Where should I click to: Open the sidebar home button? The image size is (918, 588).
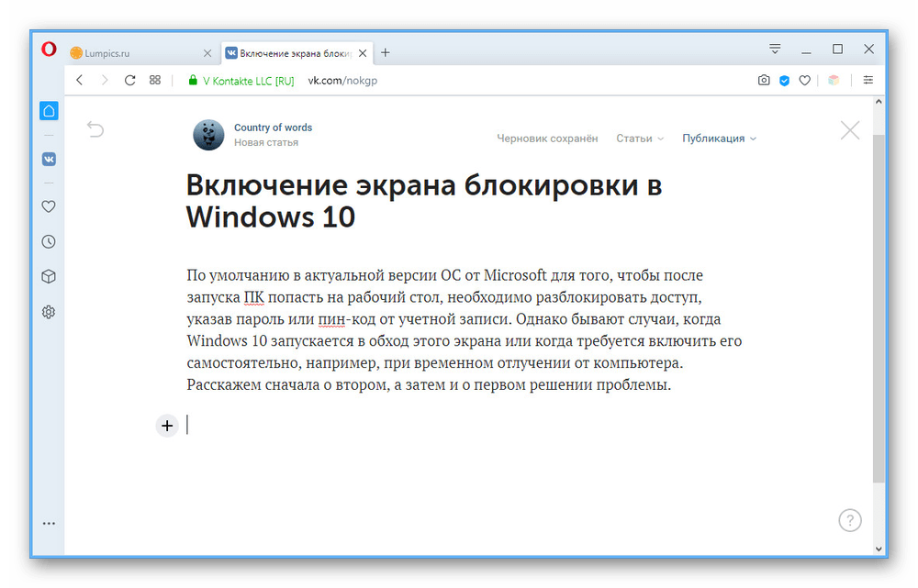(50, 111)
